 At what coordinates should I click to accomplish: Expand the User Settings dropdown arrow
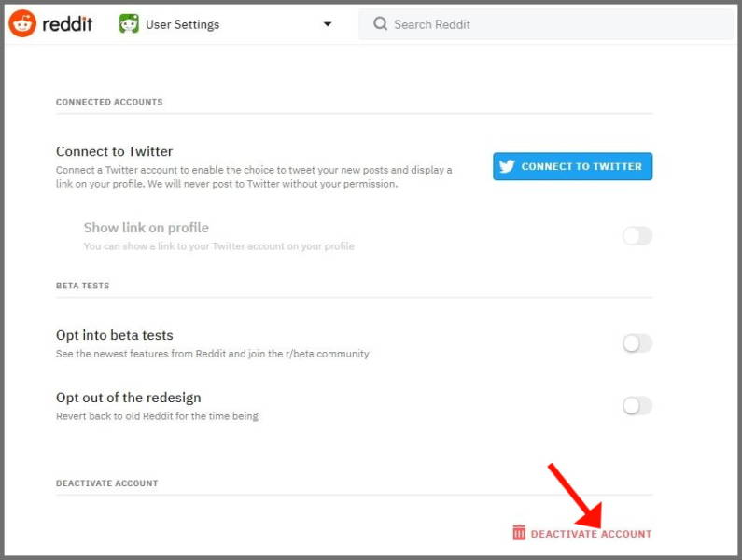tap(327, 24)
